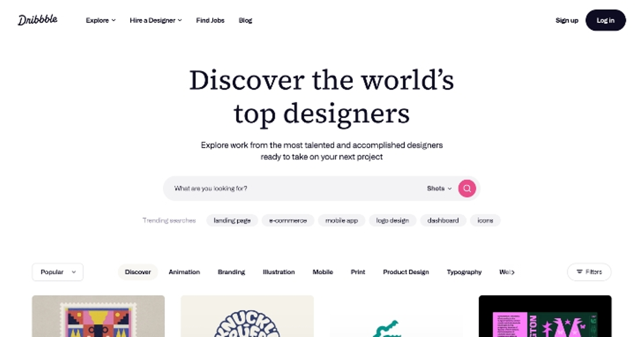
Task: Expand the Explore menu
Action: 101,20
